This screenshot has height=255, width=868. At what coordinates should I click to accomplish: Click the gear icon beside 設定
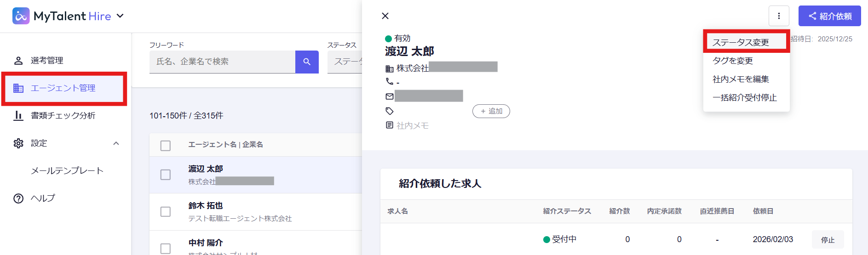point(18,143)
